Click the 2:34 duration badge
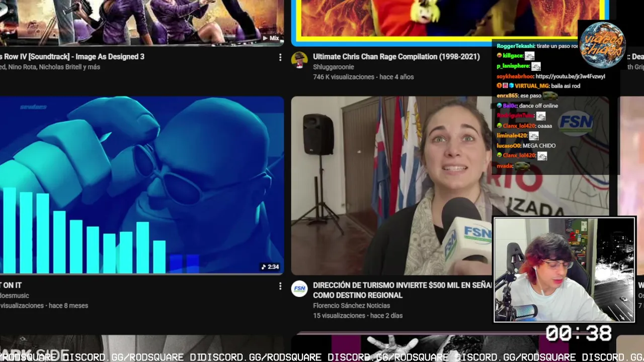 coord(270,267)
